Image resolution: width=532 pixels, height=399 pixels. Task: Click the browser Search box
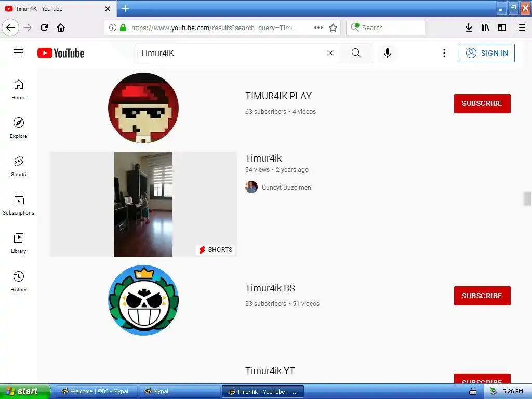[386, 28]
